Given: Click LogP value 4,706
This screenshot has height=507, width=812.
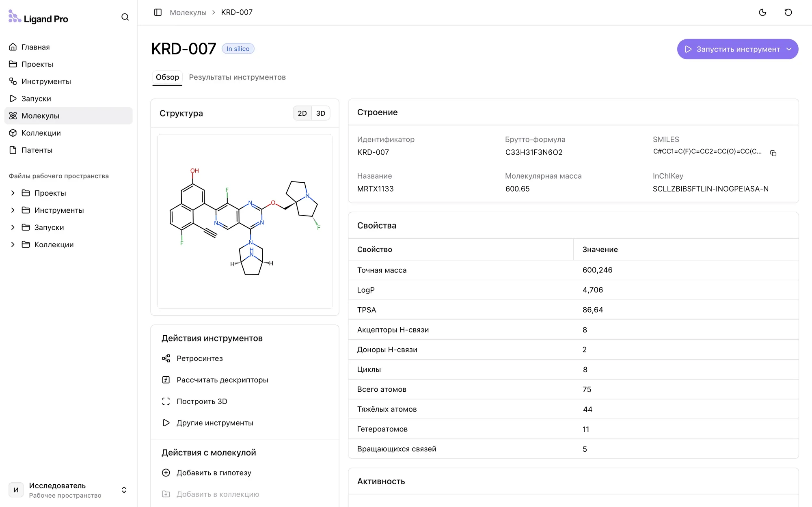Looking at the screenshot, I should coord(593,290).
